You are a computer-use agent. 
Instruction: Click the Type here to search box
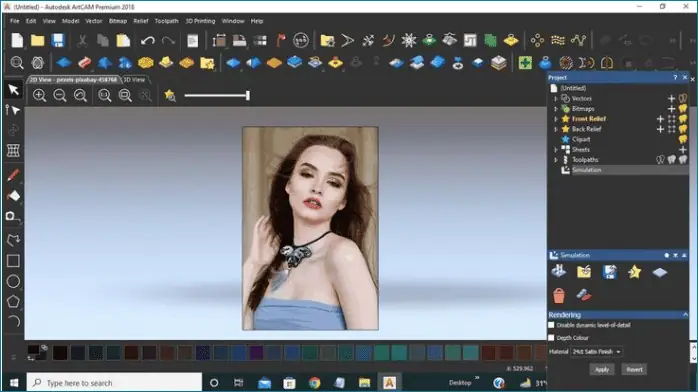coord(114,383)
